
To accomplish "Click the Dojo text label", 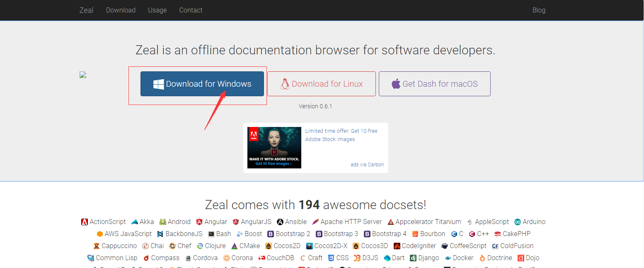I will (533, 258).
